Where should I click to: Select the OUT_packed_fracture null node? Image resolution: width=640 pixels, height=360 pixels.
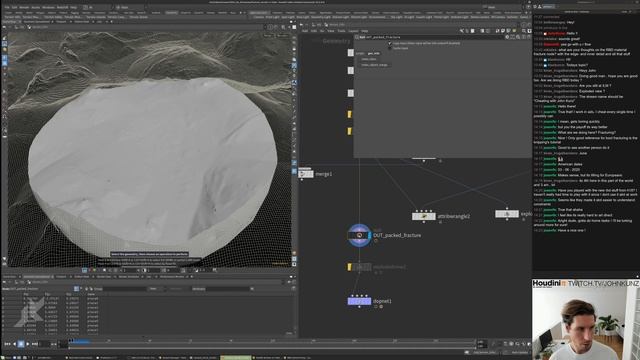pyautogui.click(x=359, y=235)
